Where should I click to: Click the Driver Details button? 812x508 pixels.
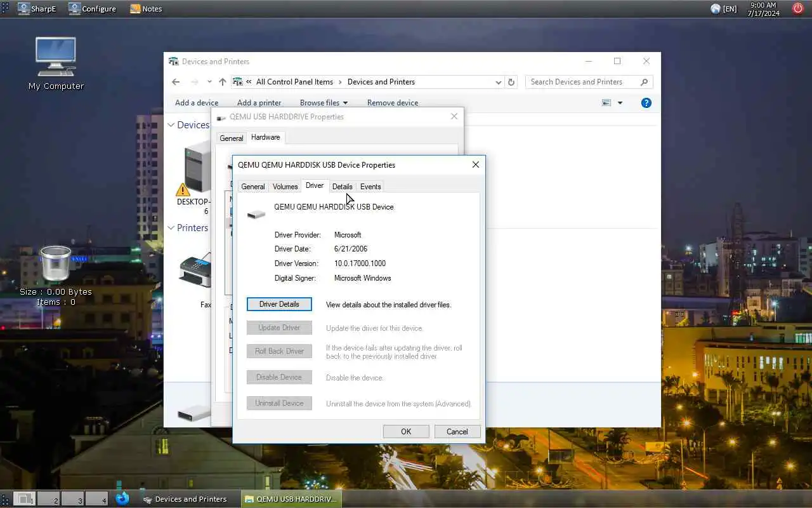tap(279, 304)
